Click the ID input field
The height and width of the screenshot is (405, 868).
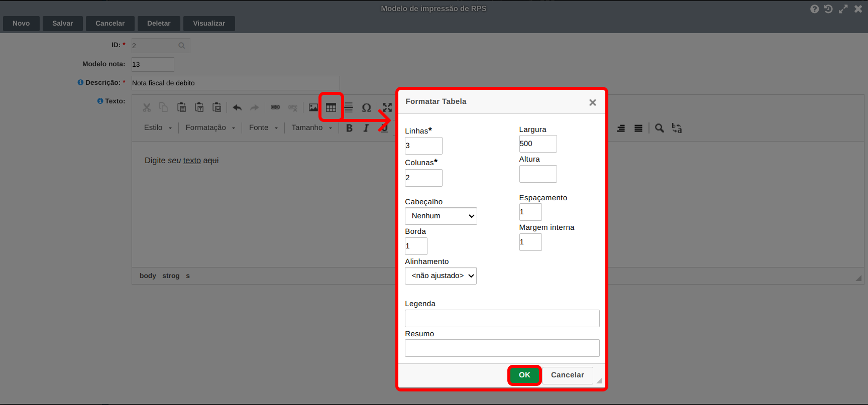(x=161, y=46)
